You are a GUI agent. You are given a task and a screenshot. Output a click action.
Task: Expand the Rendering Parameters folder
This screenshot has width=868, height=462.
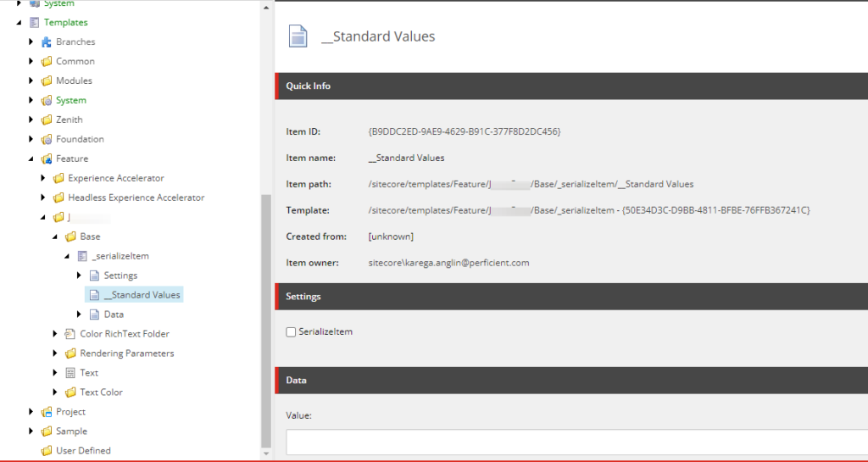[55, 353]
